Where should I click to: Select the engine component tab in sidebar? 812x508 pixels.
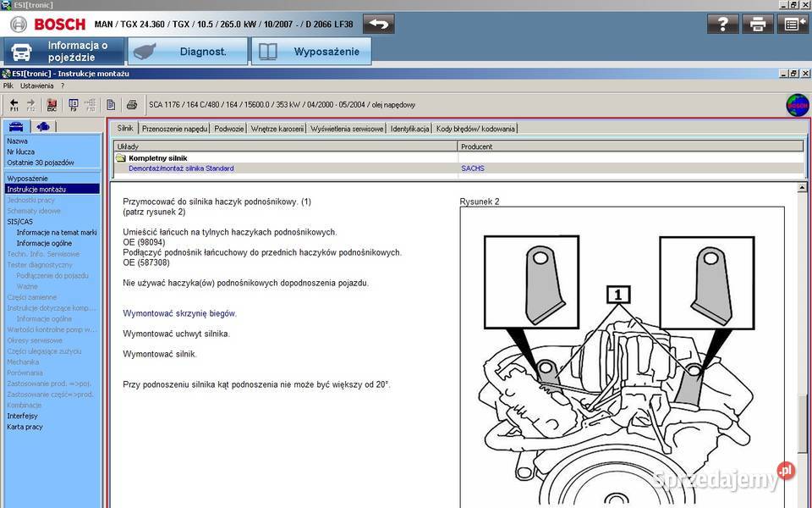[x=43, y=126]
